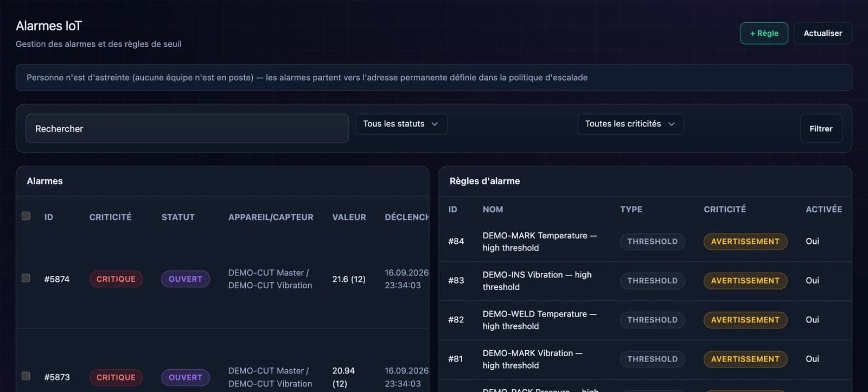Click alarm ID #5873
868x392 pixels.
point(57,377)
